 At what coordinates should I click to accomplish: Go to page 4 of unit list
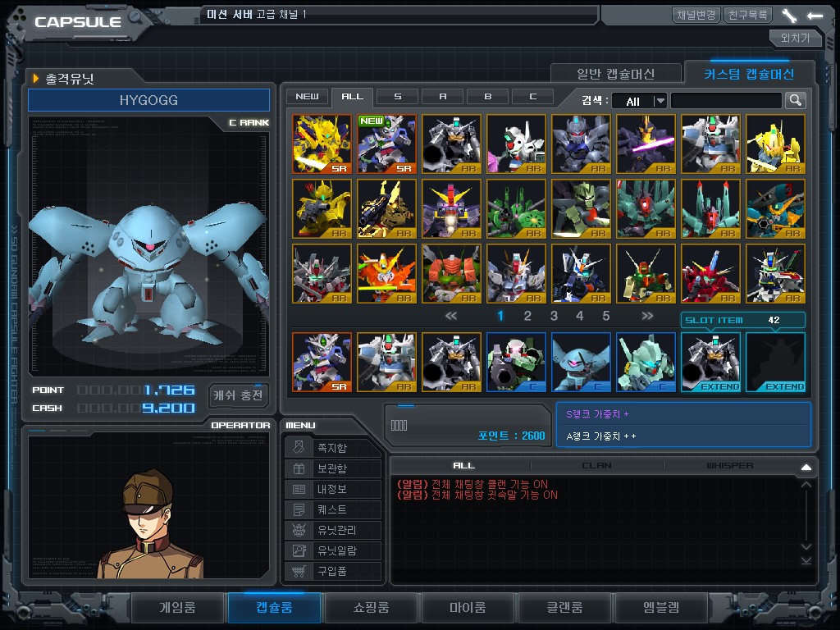coord(580,316)
